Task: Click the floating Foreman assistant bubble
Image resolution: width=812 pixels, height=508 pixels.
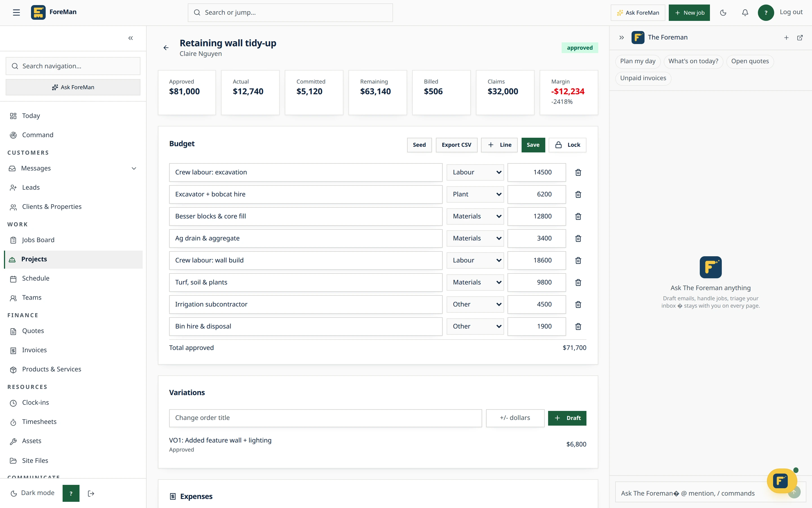Action: [x=782, y=481]
